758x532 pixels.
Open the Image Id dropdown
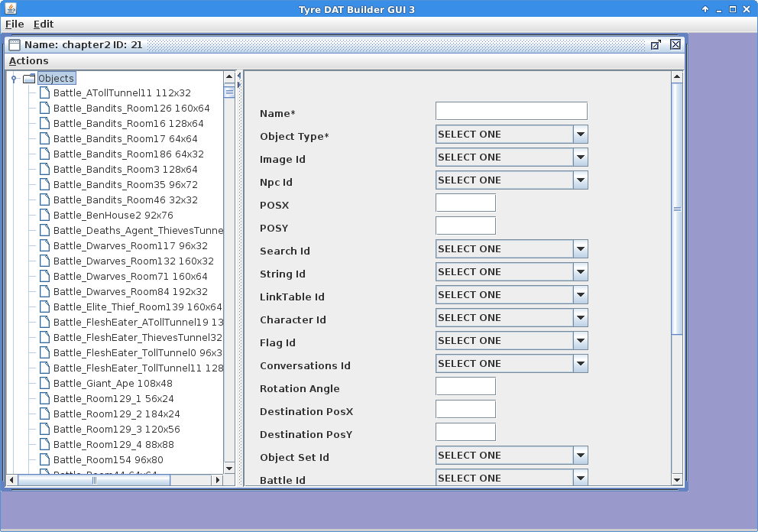511,157
